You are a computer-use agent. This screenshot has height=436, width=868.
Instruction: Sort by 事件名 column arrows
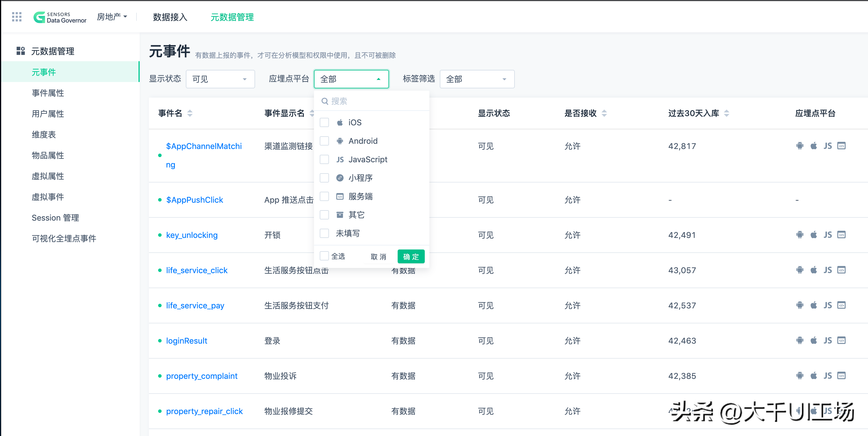190,113
